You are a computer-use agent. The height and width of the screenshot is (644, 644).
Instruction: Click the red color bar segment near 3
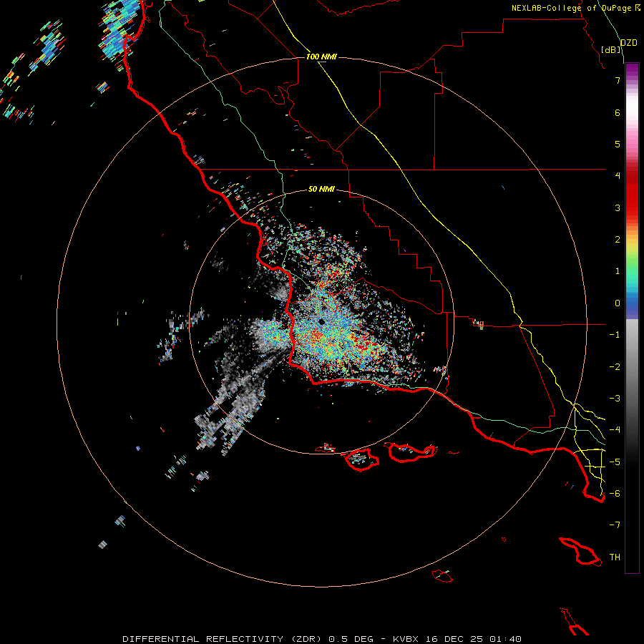pyautogui.click(x=632, y=208)
